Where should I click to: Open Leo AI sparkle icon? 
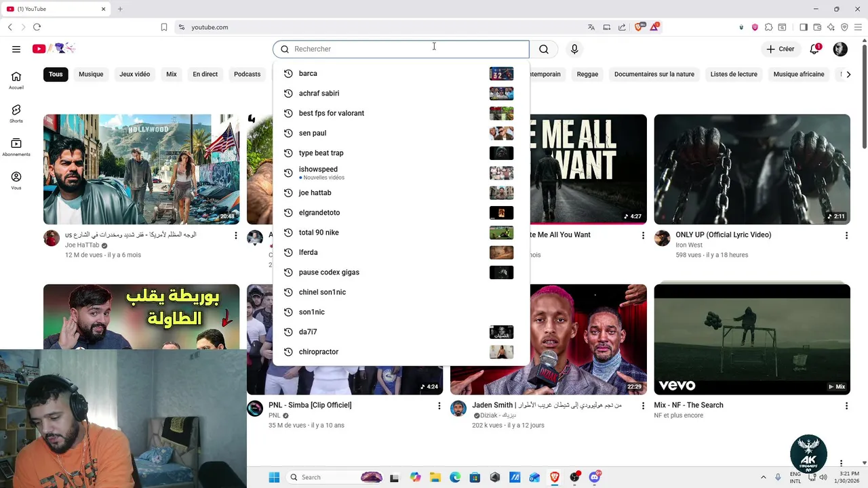(x=831, y=27)
